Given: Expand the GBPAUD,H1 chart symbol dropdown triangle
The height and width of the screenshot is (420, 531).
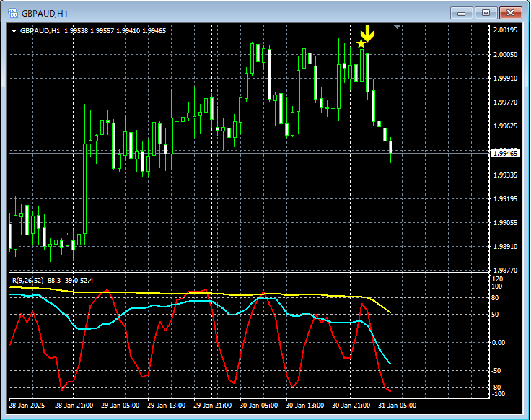Looking at the screenshot, I should 14,31.
